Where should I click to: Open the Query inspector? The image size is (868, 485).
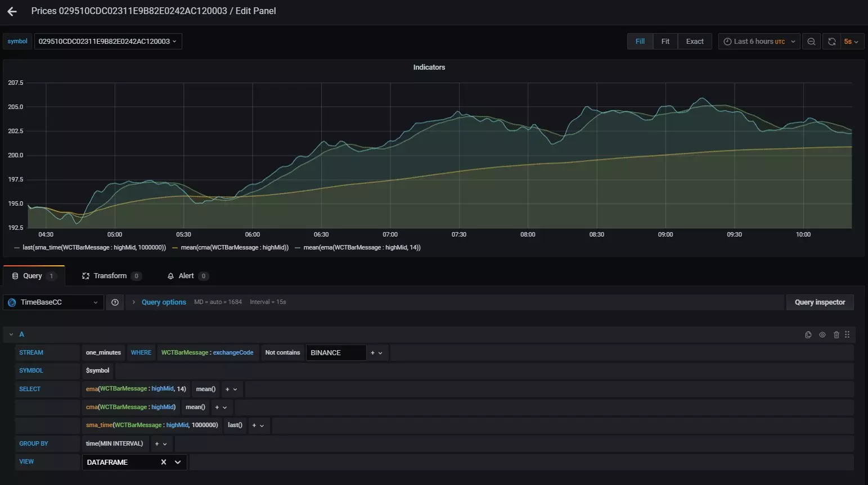820,302
